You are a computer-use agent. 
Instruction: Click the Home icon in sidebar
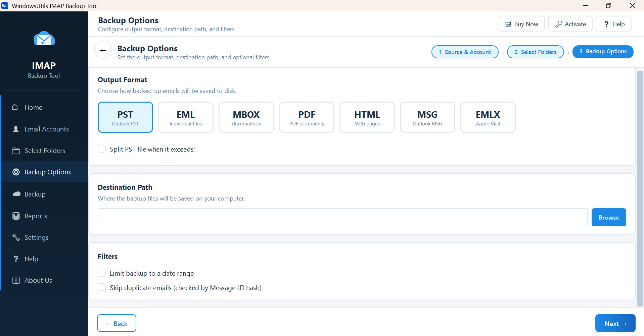coord(15,107)
